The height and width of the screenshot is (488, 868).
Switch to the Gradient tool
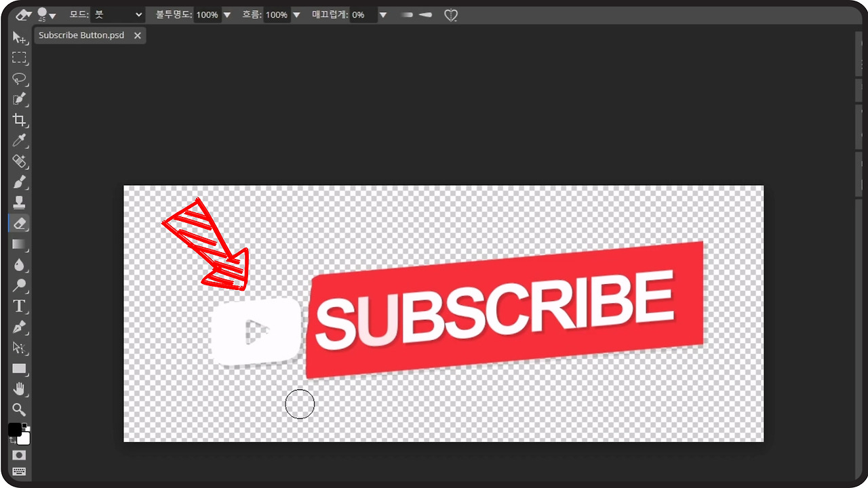pos(19,244)
